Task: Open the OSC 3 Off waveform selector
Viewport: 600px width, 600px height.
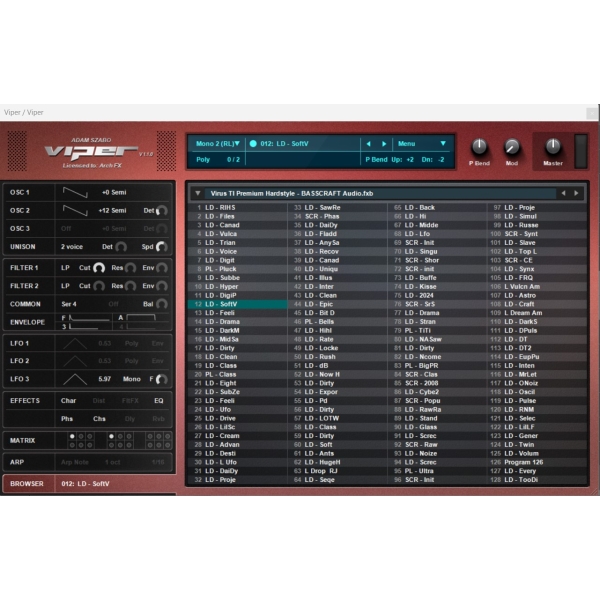Action: click(66, 228)
